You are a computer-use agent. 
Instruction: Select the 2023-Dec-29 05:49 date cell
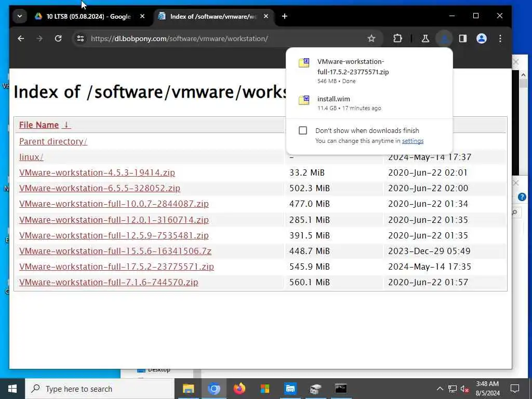[429, 251]
